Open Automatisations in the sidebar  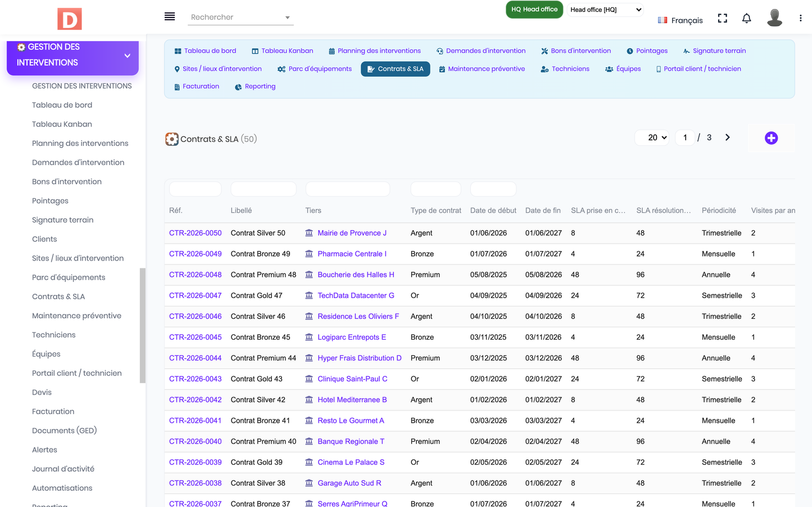click(x=62, y=488)
